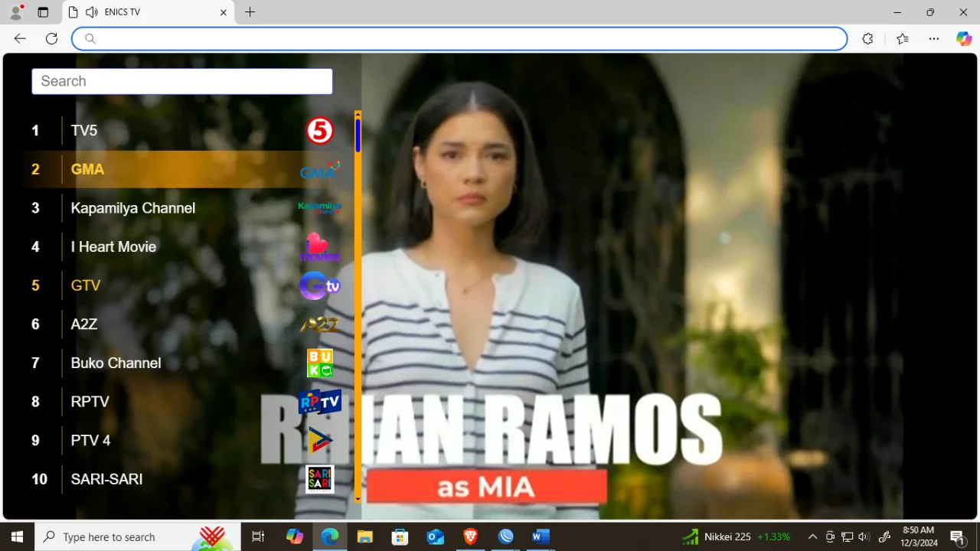Click the scrollbar up arrow
Screen dimensions: 980x551
point(358,114)
